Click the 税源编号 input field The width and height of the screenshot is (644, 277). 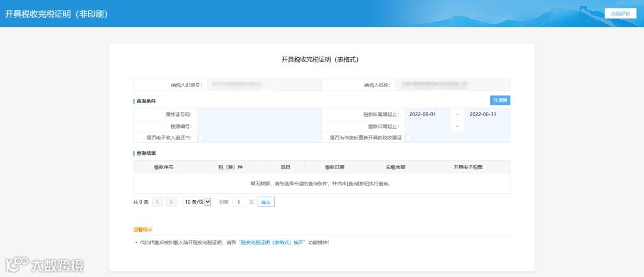[259, 126]
